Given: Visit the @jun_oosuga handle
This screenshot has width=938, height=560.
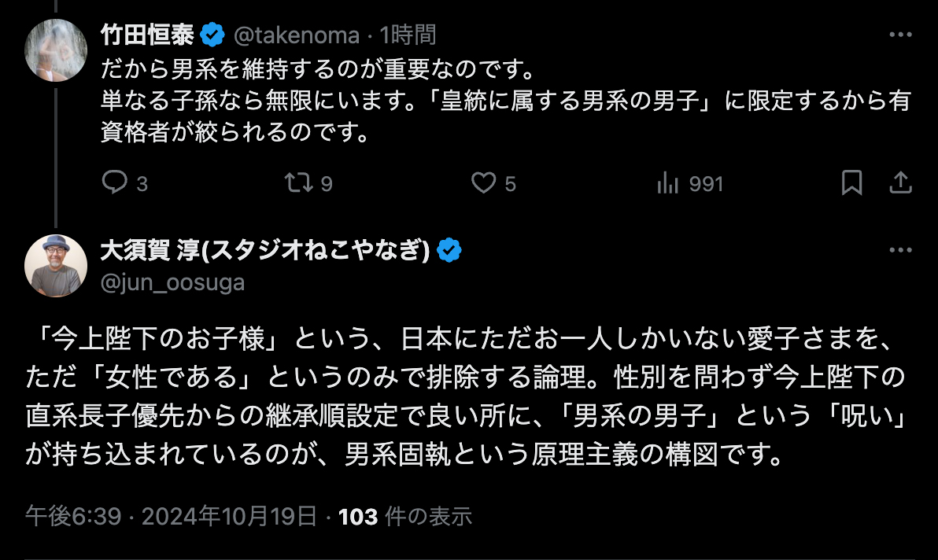Looking at the screenshot, I should click(172, 282).
